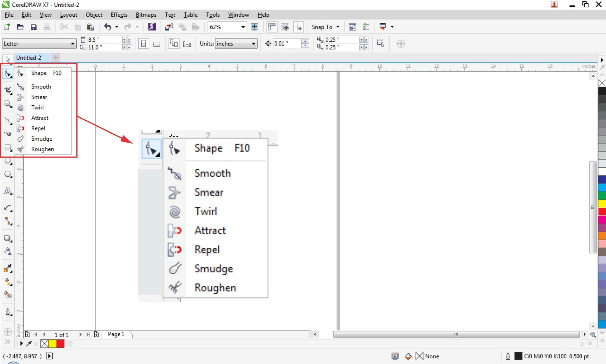This screenshot has height=364, width=606.
Task: Switch to the Untitled-2 document tab
Action: coord(29,58)
